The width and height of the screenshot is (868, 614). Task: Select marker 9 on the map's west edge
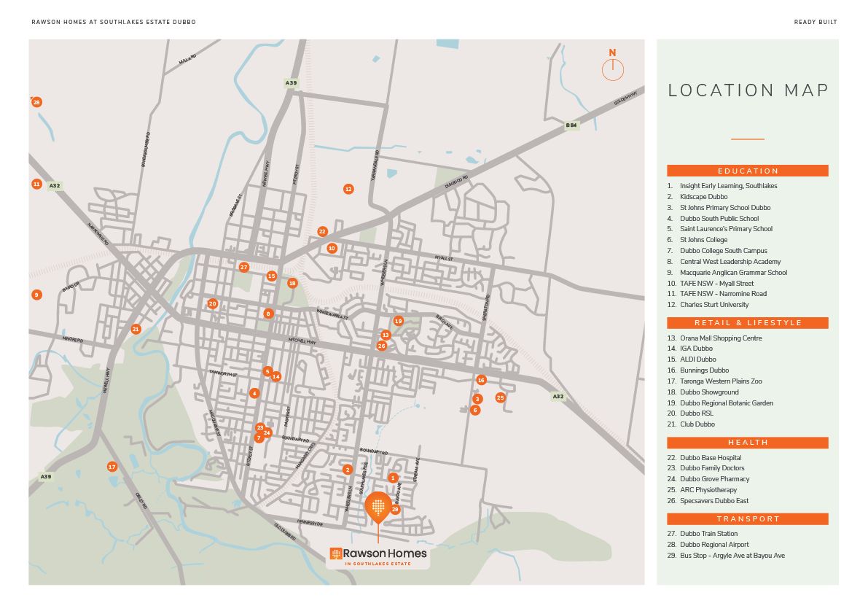36,295
